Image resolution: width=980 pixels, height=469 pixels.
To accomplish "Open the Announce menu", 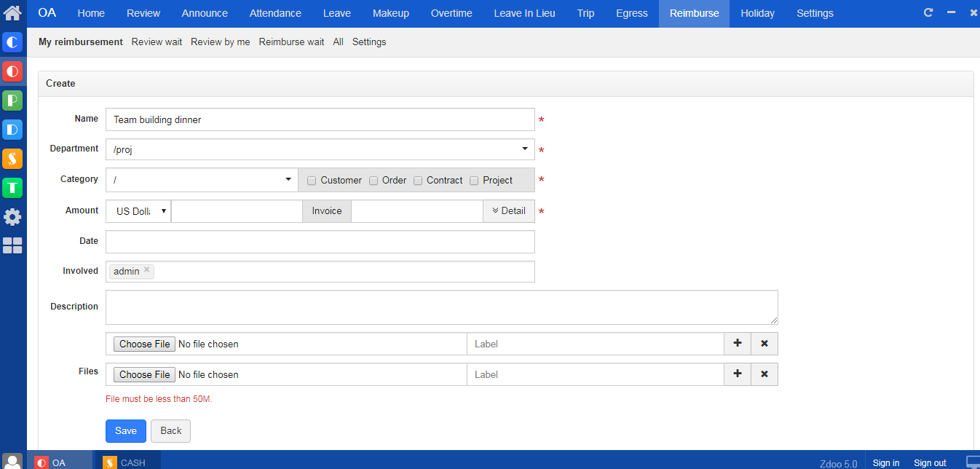I will [x=205, y=13].
